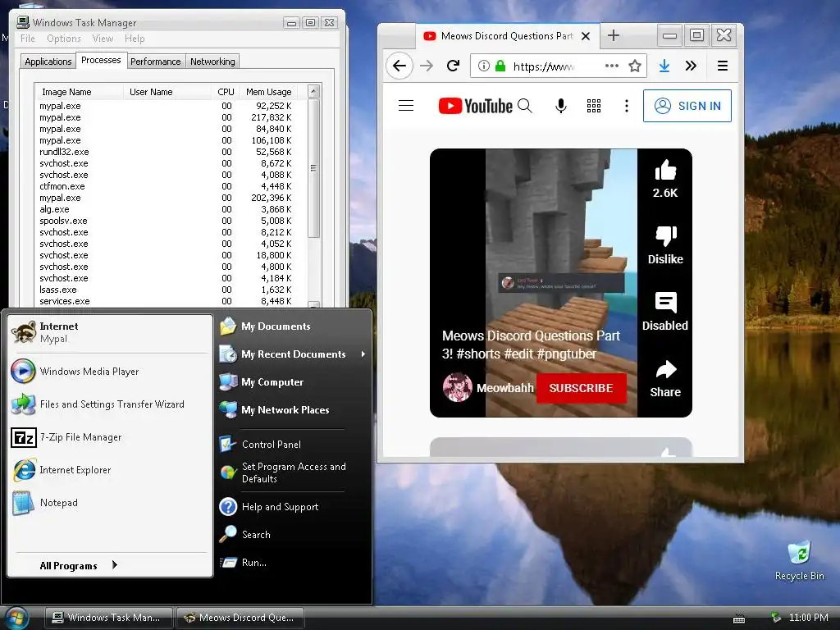This screenshot has width=840, height=630.
Task: Click the YouTube logo
Action: point(475,106)
